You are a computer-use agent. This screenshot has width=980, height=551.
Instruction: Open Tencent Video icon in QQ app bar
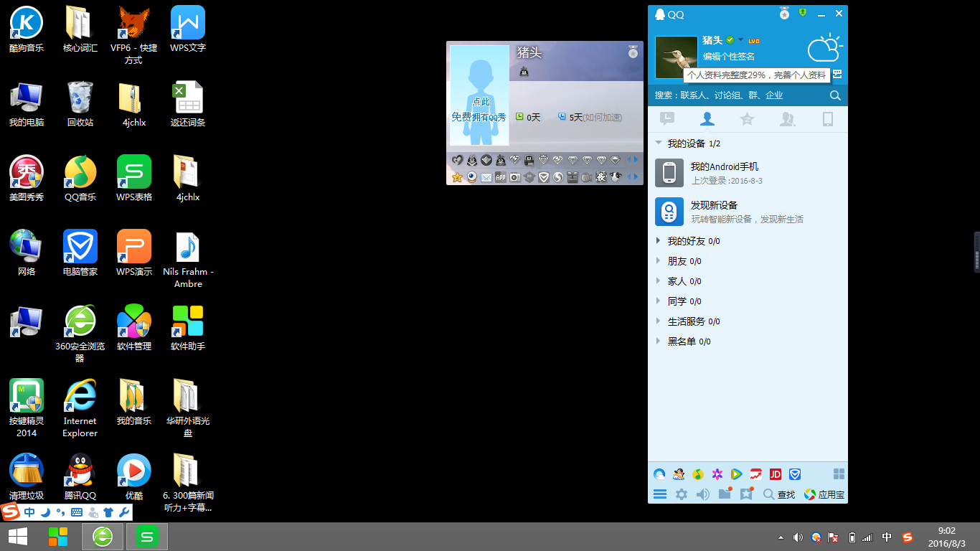point(736,474)
